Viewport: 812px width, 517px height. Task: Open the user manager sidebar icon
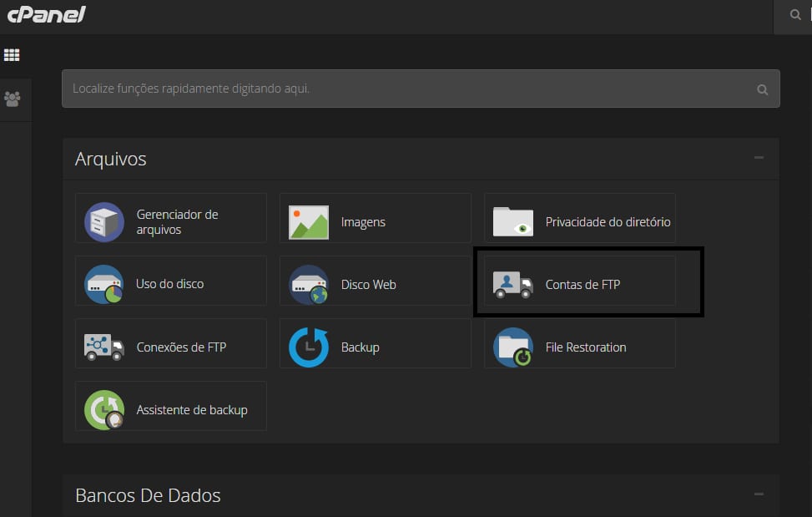tap(12, 99)
